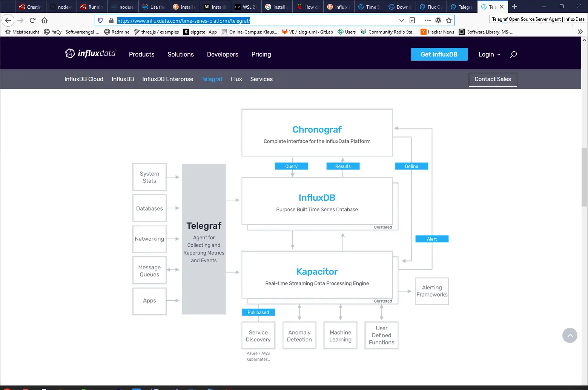Open the page actions menu with the three dots
Viewport: 588px width, 390px height.
pos(427,20)
